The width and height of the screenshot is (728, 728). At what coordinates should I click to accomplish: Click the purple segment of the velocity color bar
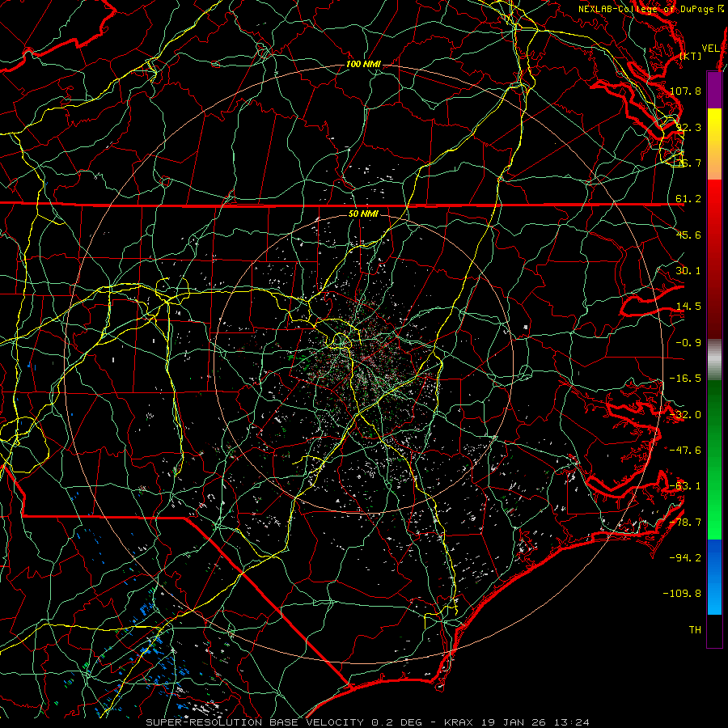click(714, 90)
